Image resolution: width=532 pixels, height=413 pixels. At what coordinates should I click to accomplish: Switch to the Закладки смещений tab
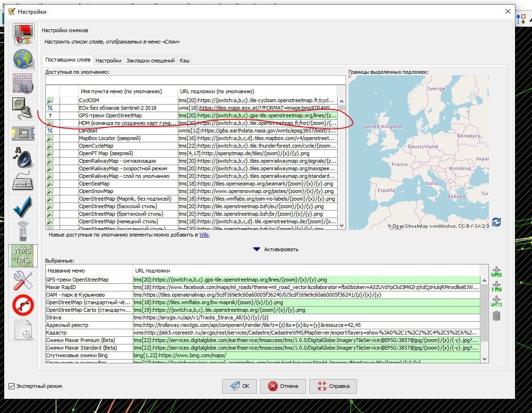(150, 61)
